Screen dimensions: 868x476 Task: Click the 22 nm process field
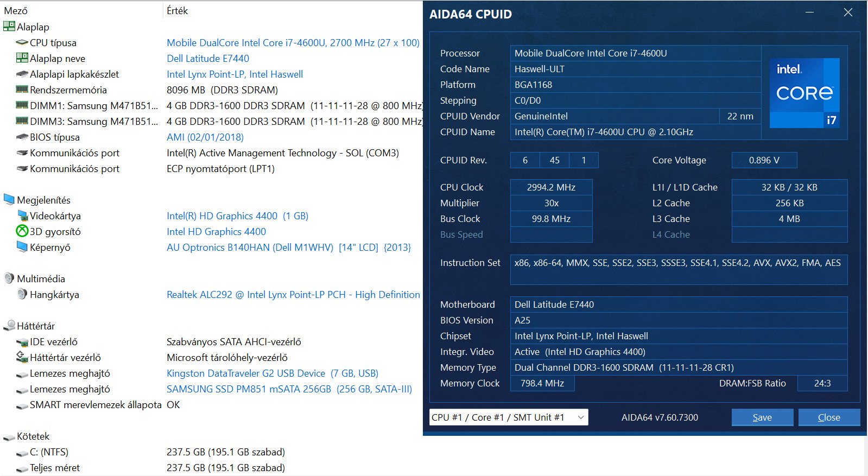(740, 116)
